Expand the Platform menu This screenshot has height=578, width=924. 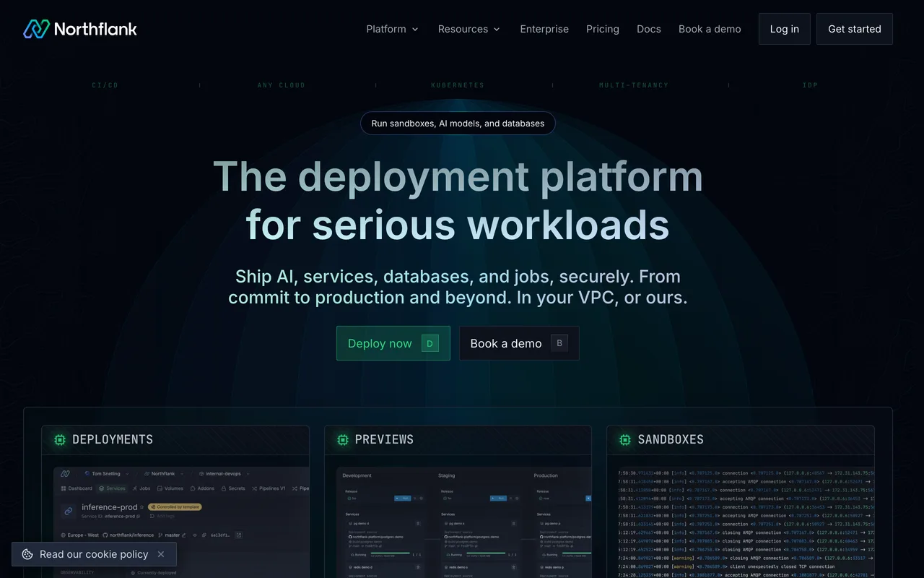click(392, 29)
